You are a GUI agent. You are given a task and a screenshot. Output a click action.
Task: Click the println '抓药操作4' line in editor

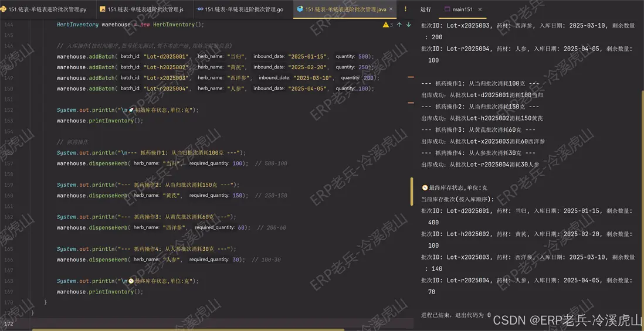point(146,248)
